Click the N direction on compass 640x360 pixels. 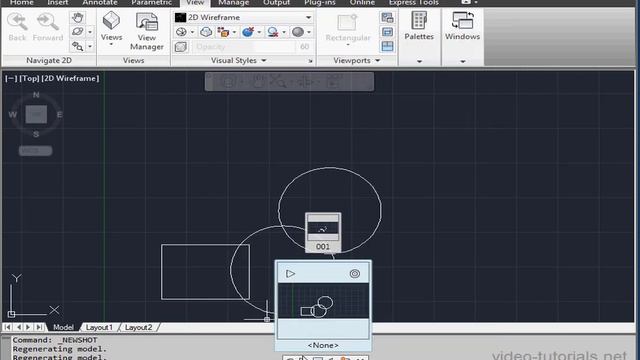coord(36,95)
